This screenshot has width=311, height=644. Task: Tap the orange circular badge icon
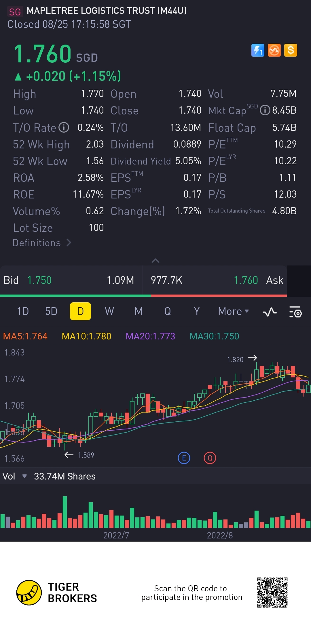point(274,50)
